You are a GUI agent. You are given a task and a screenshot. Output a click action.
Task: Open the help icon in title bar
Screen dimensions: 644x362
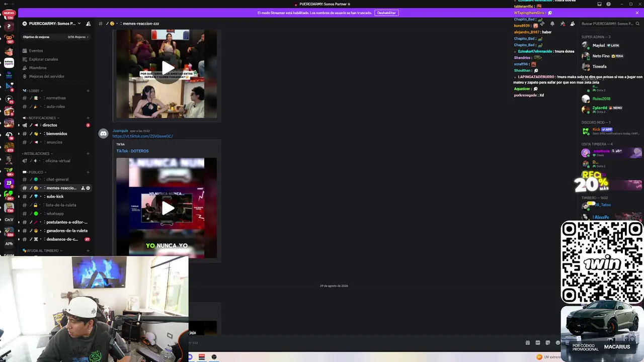point(608,4)
